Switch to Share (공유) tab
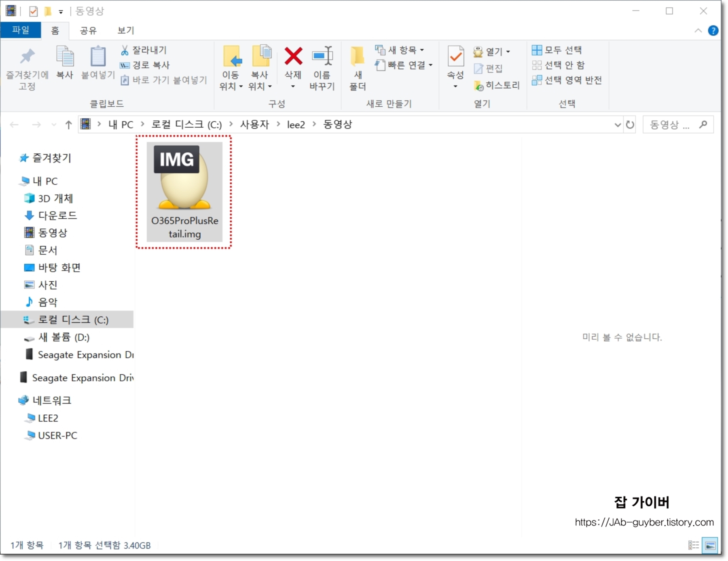Image resolution: width=728 pixels, height=561 pixels. 88,30
